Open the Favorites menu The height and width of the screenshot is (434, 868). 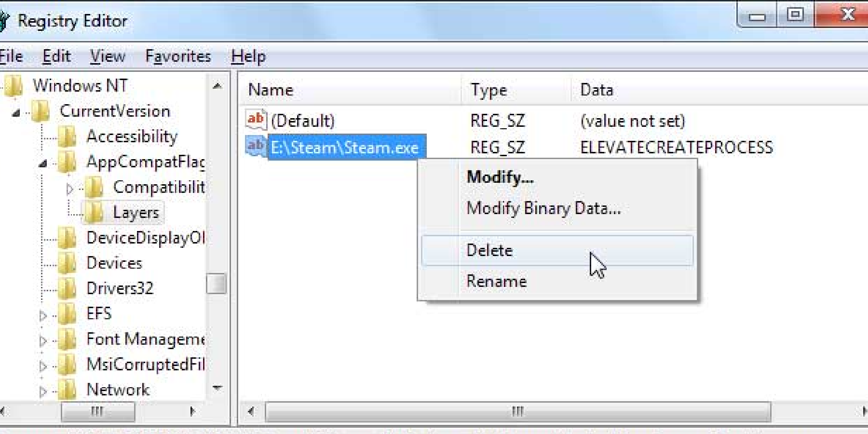[178, 56]
